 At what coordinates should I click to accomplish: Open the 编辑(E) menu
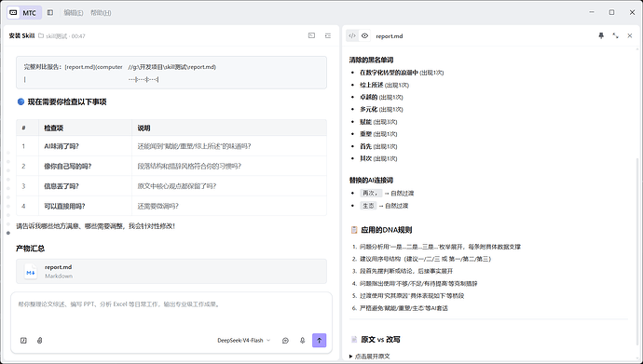[74, 13]
